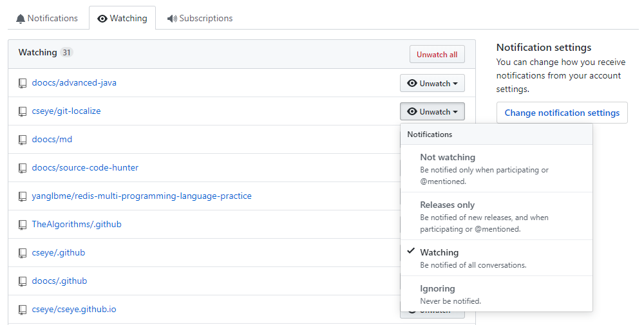Collapse Unwatch dropdown for cseye/git-localize
The height and width of the screenshot is (325, 644).
tap(432, 111)
